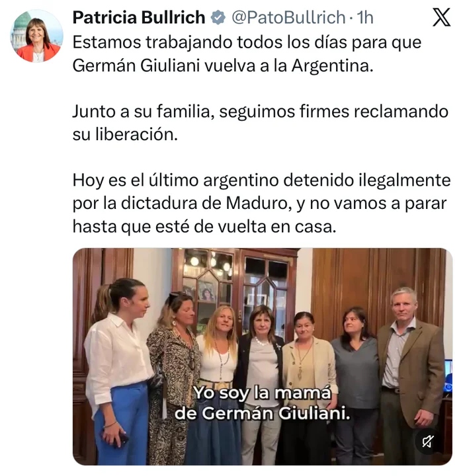
Task: Click the word 'Maduro' in the tweet
Action: (x=257, y=203)
